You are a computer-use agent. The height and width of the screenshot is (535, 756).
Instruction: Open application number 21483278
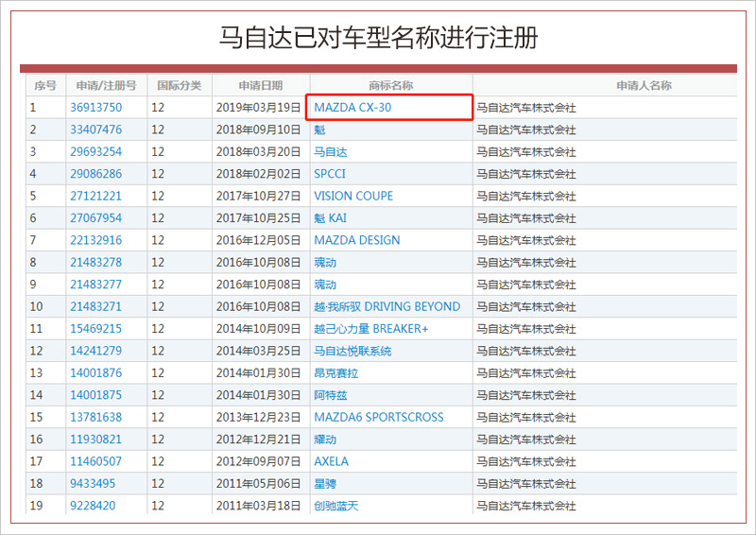coord(96,263)
